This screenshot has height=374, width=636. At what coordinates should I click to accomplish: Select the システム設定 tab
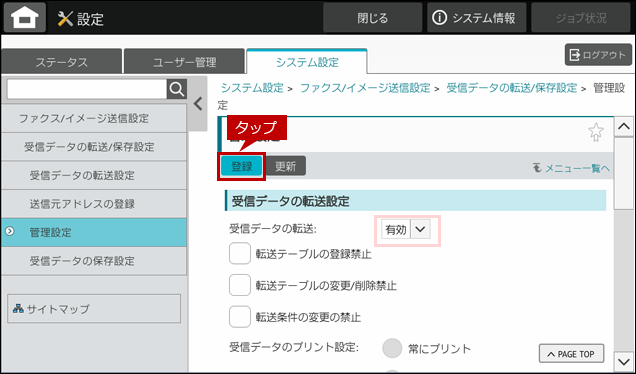[307, 62]
